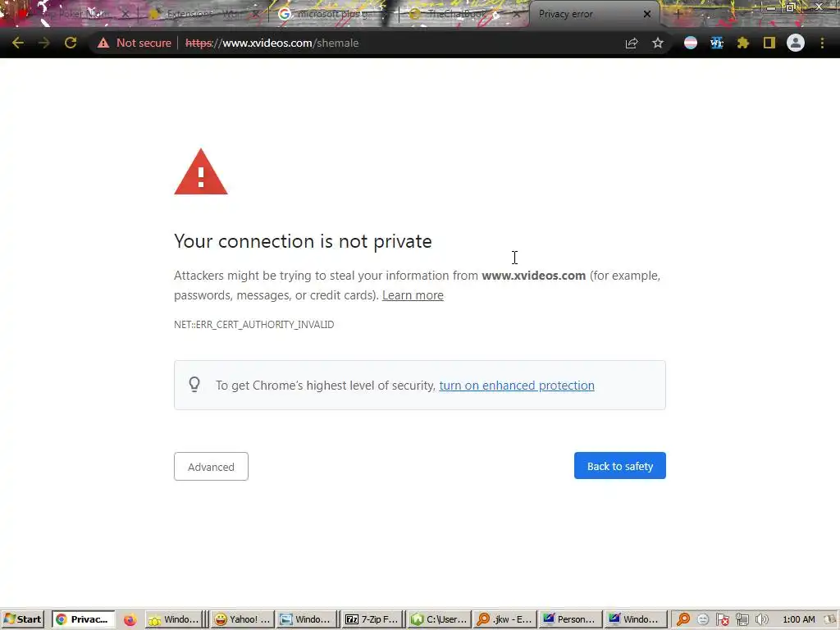This screenshot has height=630, width=840.
Task: Open the 7-Zip File Manager taskbar button
Action: pyautogui.click(x=372, y=619)
